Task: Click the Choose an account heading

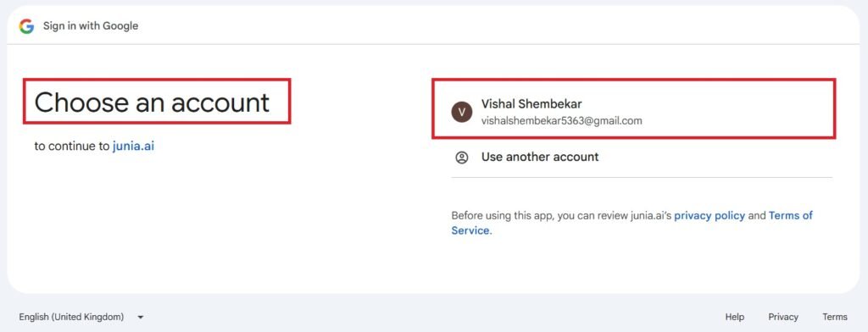Action: [152, 103]
